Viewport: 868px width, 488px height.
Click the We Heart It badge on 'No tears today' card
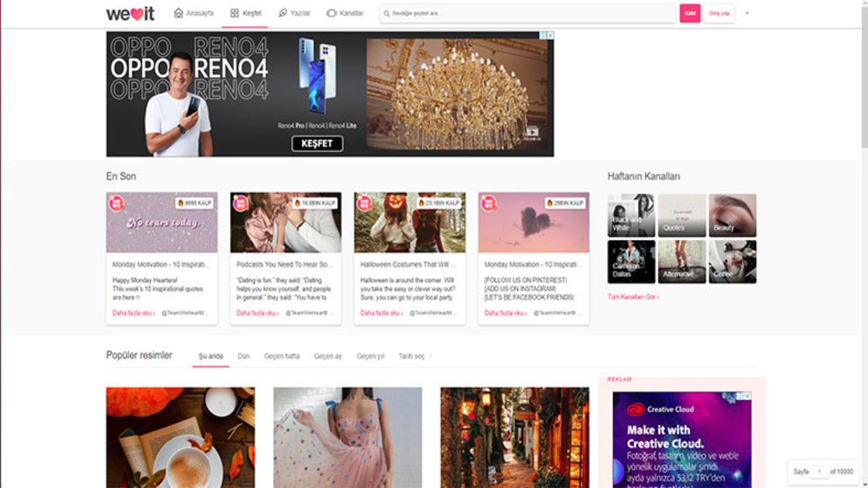pyautogui.click(x=115, y=203)
